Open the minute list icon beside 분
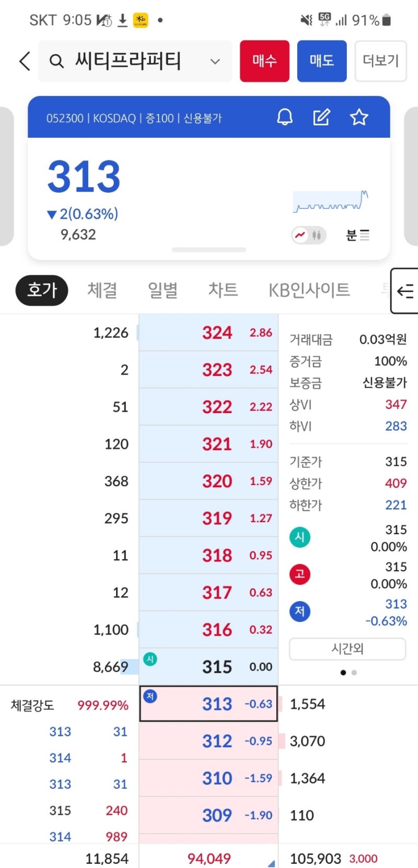Screen dimensions: 418x868 click(365, 235)
